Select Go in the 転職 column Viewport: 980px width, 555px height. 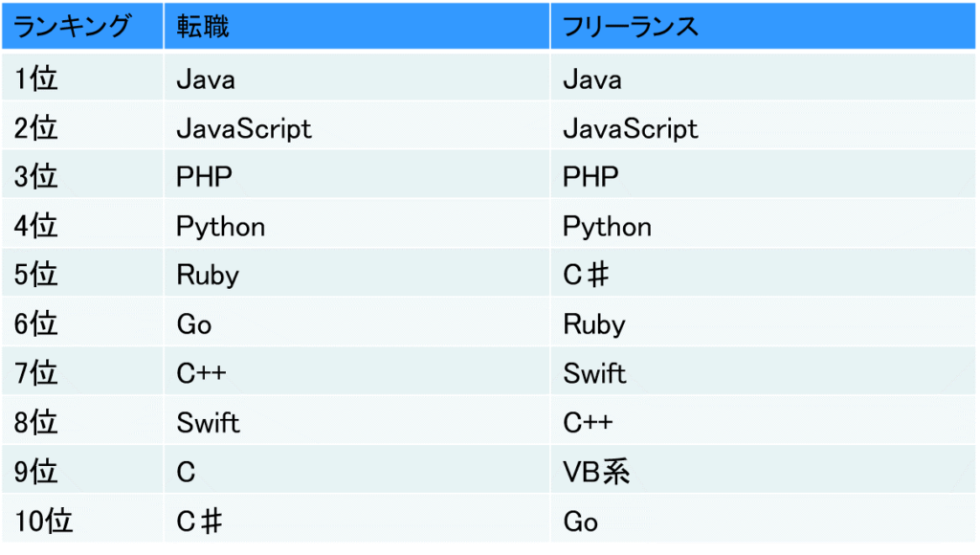[x=194, y=324]
